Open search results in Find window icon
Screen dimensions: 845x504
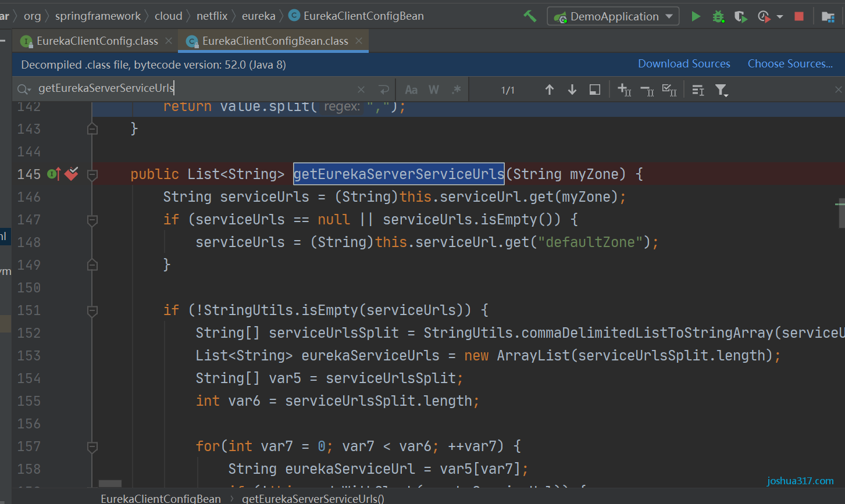click(x=594, y=90)
